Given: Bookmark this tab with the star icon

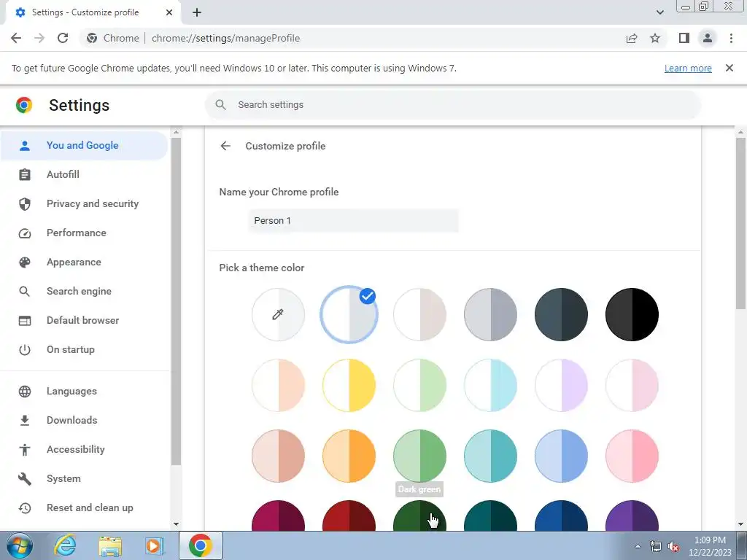Looking at the screenshot, I should tap(655, 38).
